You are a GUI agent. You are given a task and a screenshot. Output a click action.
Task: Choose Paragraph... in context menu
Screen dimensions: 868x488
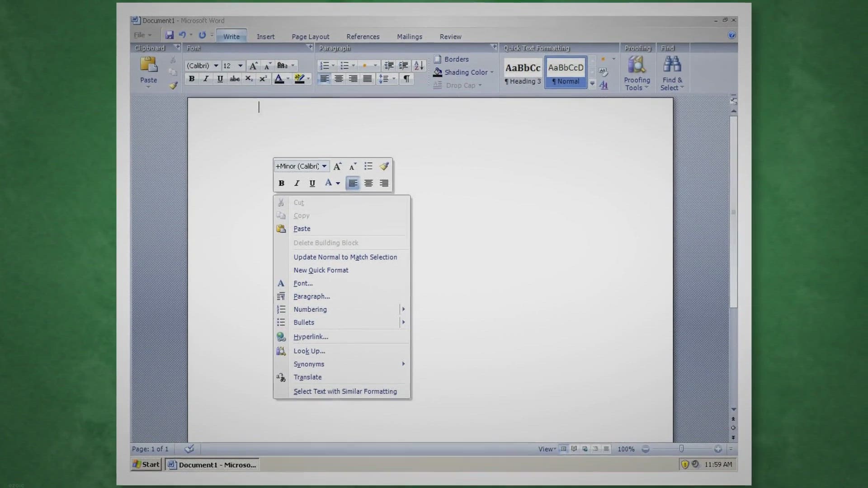pyautogui.click(x=342, y=296)
